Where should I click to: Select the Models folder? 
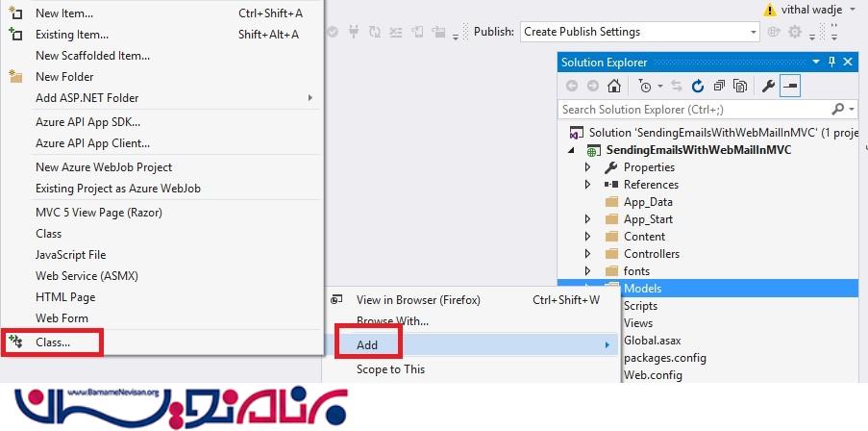(x=643, y=288)
